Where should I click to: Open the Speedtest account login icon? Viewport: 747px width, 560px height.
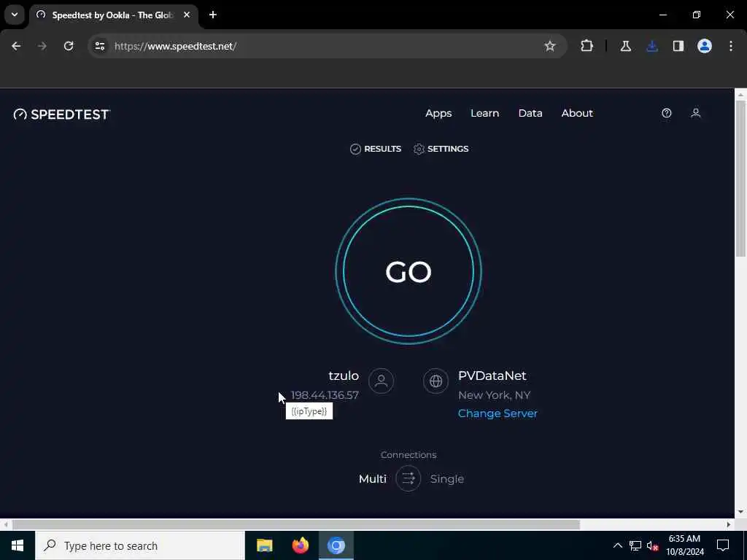pos(695,113)
